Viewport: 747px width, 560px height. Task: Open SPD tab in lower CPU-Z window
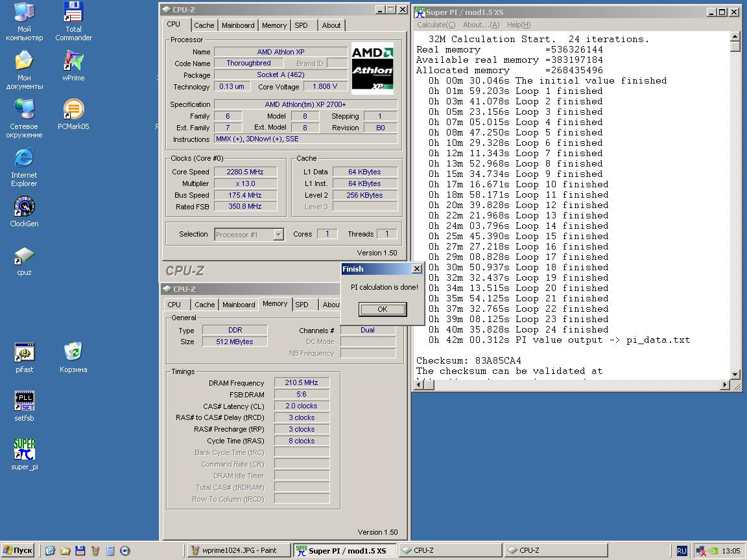click(302, 305)
